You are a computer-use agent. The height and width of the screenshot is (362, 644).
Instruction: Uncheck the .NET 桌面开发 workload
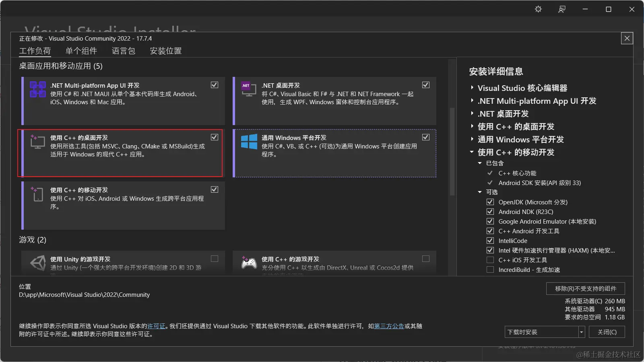pos(426,85)
